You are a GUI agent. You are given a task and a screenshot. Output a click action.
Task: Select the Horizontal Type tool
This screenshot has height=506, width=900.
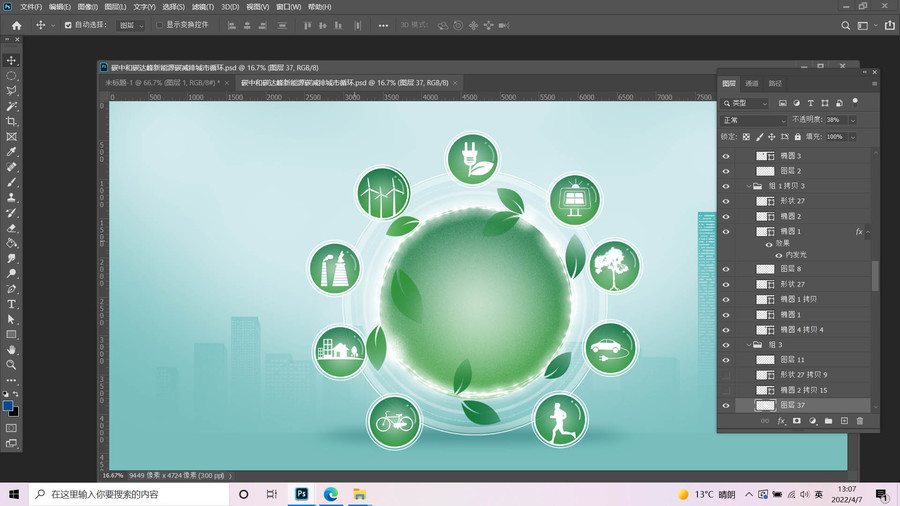tap(11, 304)
